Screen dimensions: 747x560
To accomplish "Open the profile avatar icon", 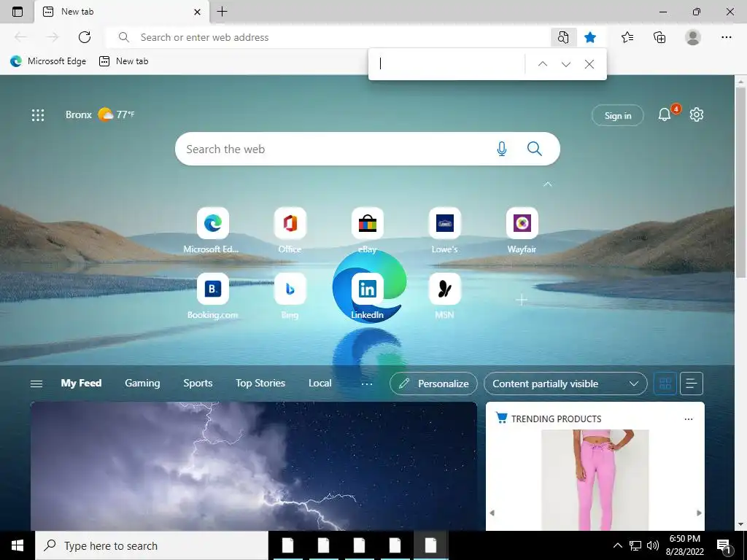I will click(693, 37).
